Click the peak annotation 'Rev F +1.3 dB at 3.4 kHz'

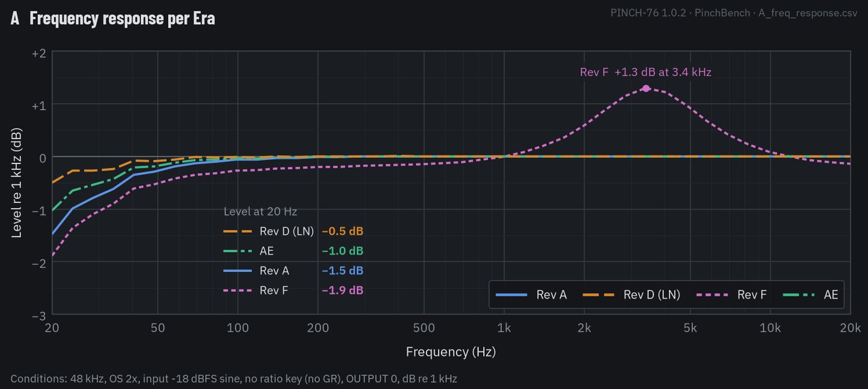pos(645,72)
